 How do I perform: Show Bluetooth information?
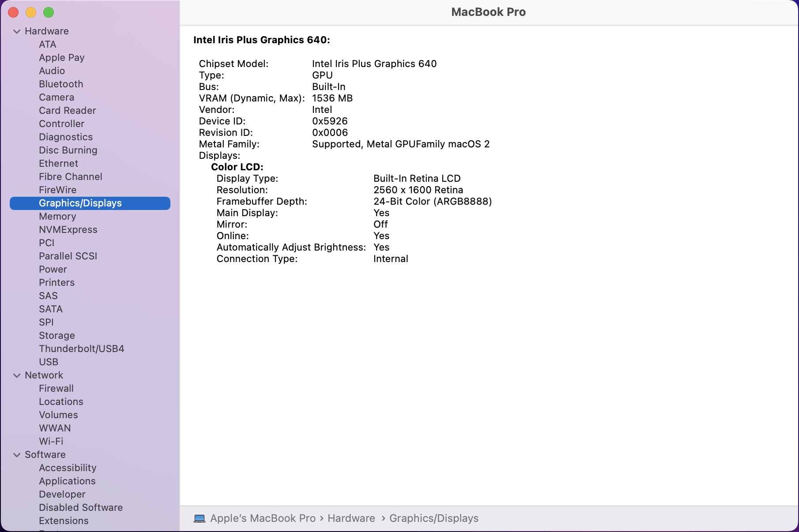(x=61, y=84)
